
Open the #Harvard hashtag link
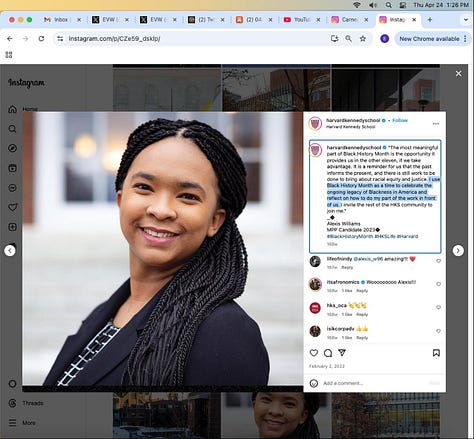407,236
